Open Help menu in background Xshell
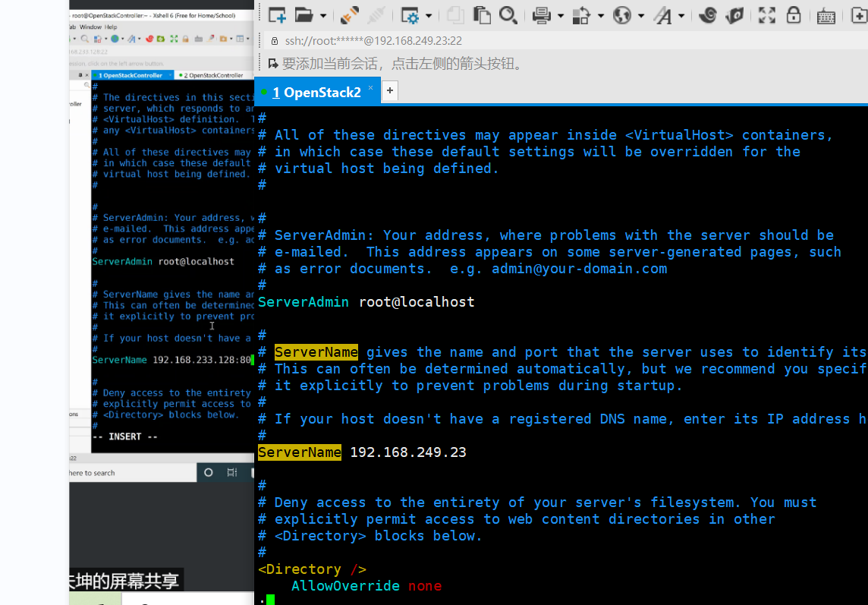 [111, 27]
